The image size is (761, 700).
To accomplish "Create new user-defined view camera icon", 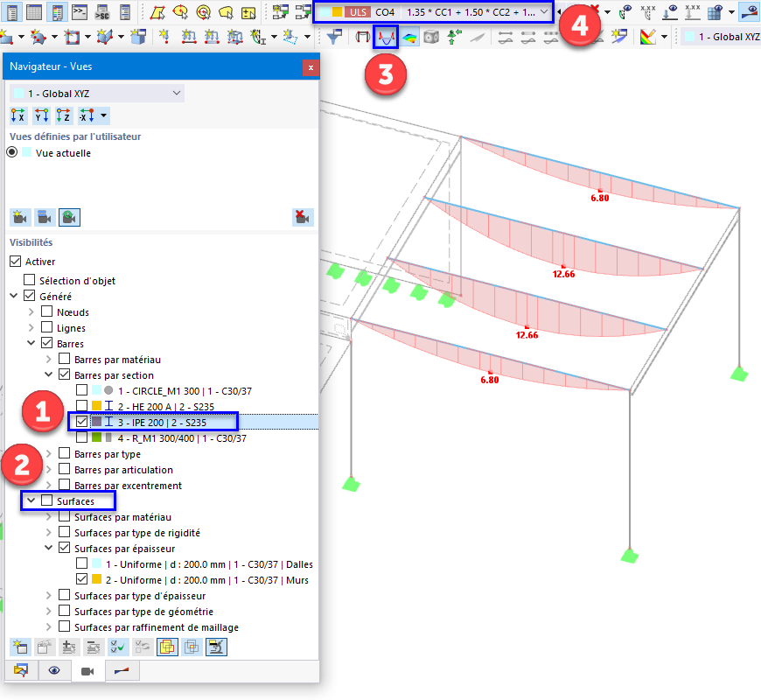I will point(20,217).
